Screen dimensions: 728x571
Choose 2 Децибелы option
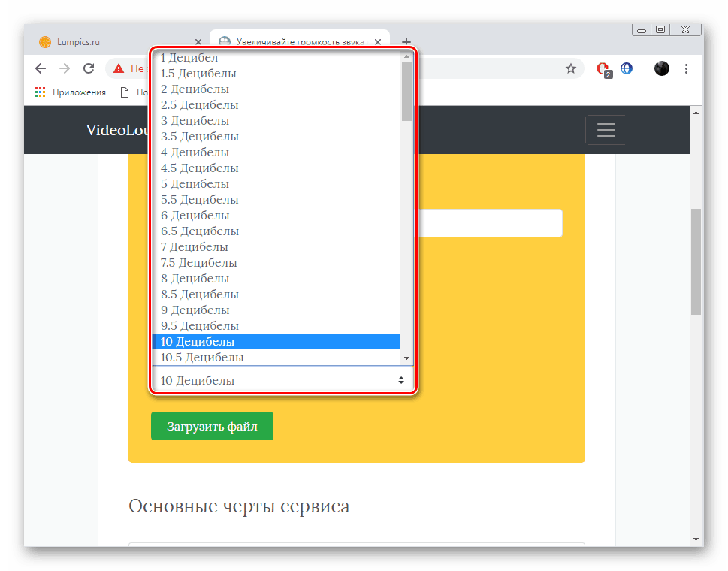[x=276, y=89]
